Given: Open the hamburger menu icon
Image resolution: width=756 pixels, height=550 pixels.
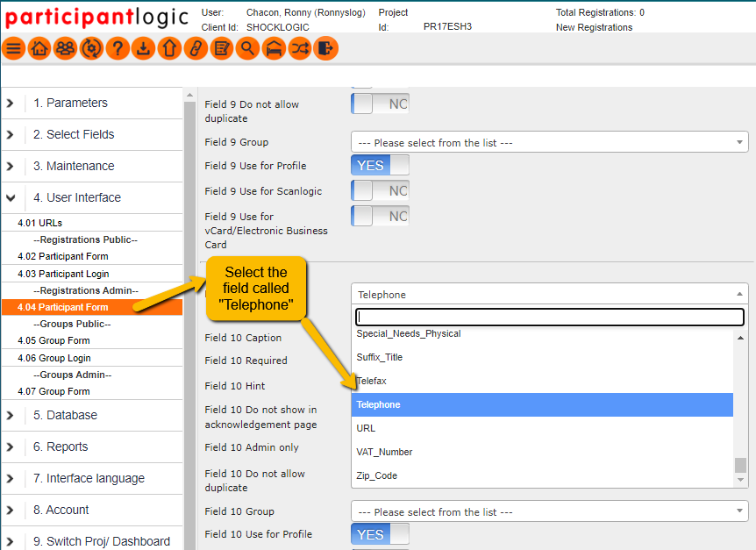Looking at the screenshot, I should coord(13,49).
